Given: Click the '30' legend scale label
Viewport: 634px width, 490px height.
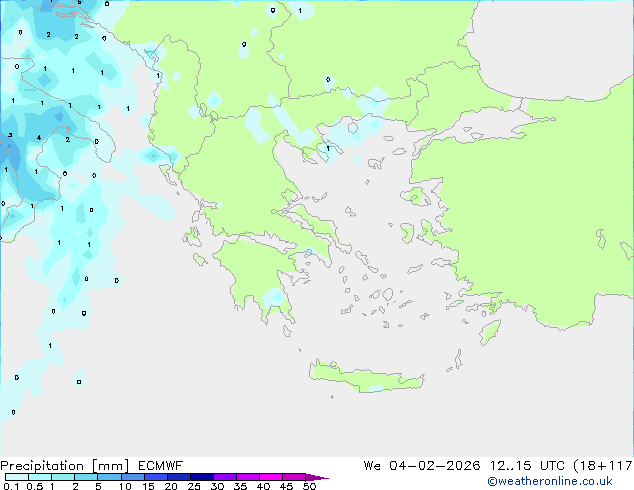Looking at the screenshot, I should point(217,486).
